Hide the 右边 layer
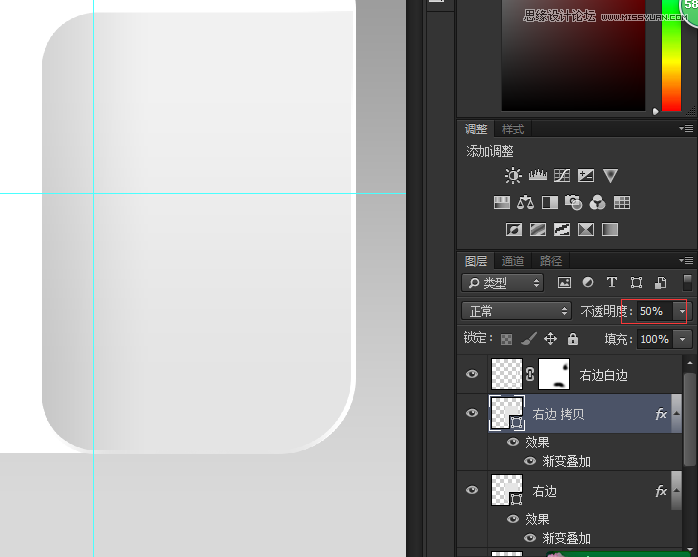Image resolution: width=698 pixels, height=557 pixels. (472, 490)
